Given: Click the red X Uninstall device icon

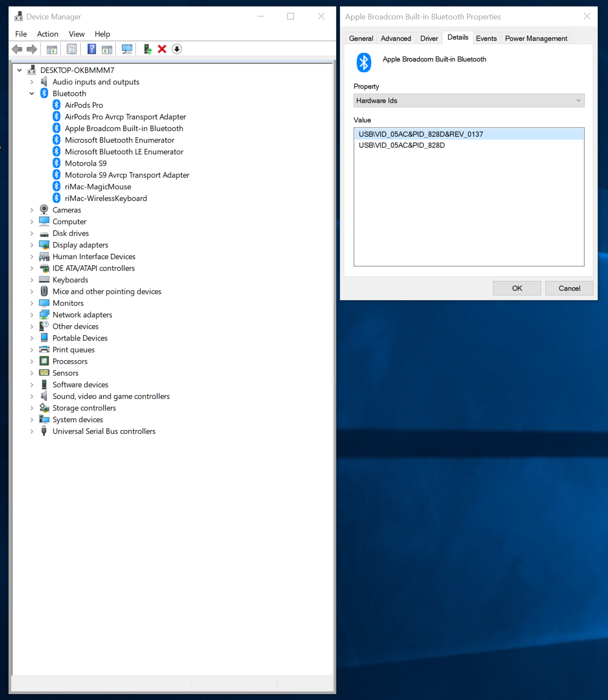Looking at the screenshot, I should pyautogui.click(x=162, y=49).
